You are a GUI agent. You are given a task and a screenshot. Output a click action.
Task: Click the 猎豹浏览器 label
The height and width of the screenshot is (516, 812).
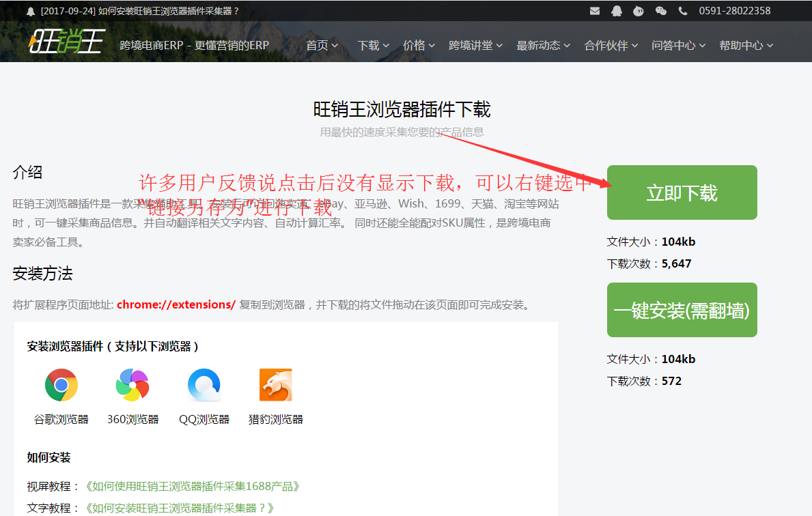(x=275, y=419)
